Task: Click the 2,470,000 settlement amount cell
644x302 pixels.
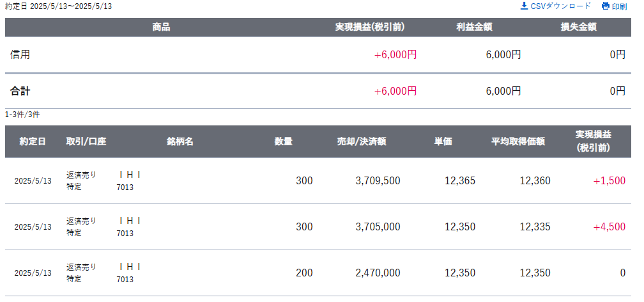Action: [x=378, y=273]
